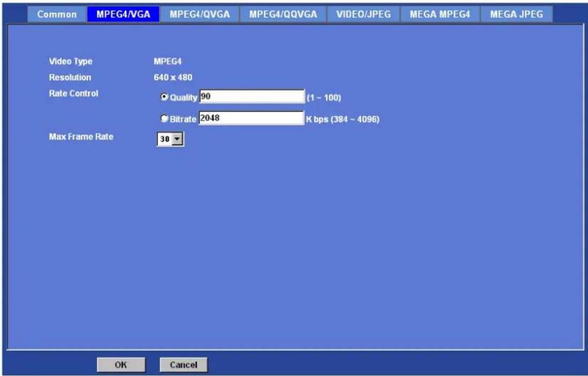
Task: Select the Quality rate control radio button
Action: click(164, 97)
